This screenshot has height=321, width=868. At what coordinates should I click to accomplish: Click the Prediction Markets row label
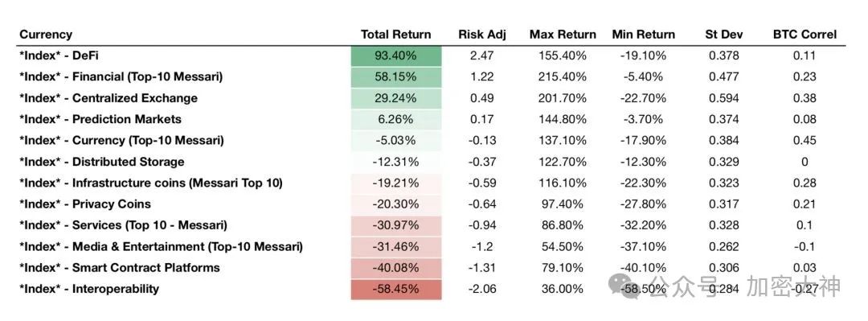[100, 119]
